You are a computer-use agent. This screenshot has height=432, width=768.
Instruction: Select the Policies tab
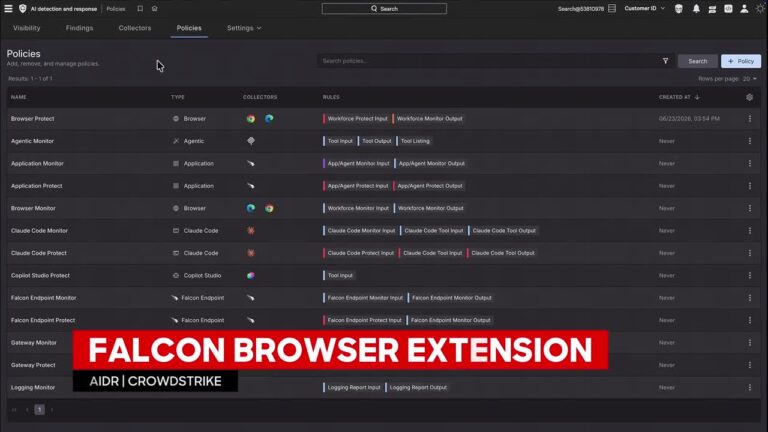tap(189, 28)
